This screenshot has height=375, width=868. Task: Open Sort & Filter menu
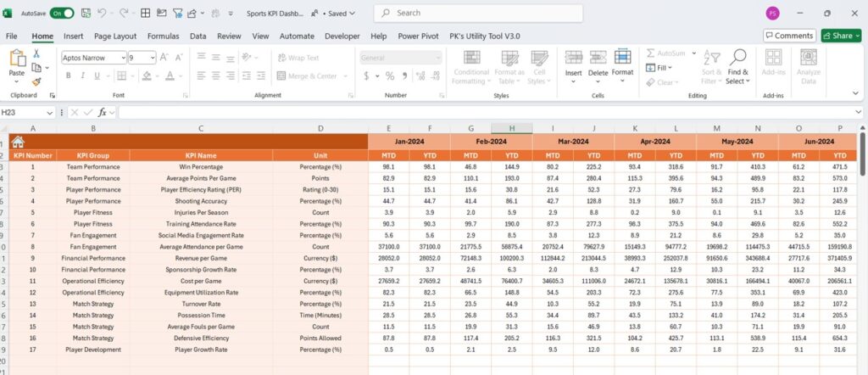711,67
